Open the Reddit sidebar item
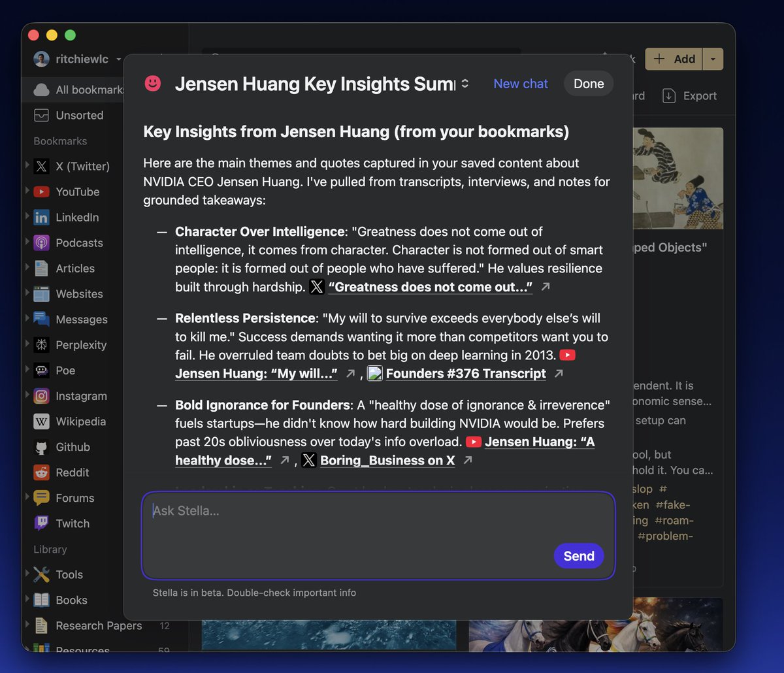 pyautogui.click(x=73, y=472)
